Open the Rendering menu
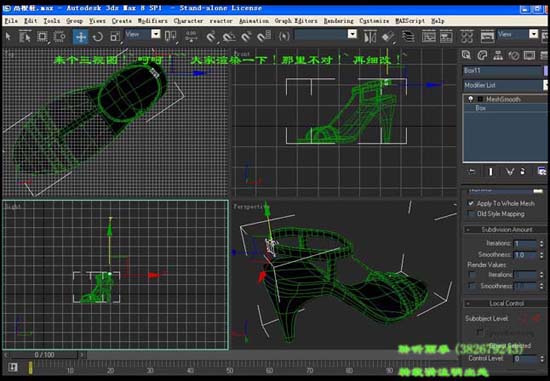Viewport: 550px width, 381px height. [x=338, y=21]
